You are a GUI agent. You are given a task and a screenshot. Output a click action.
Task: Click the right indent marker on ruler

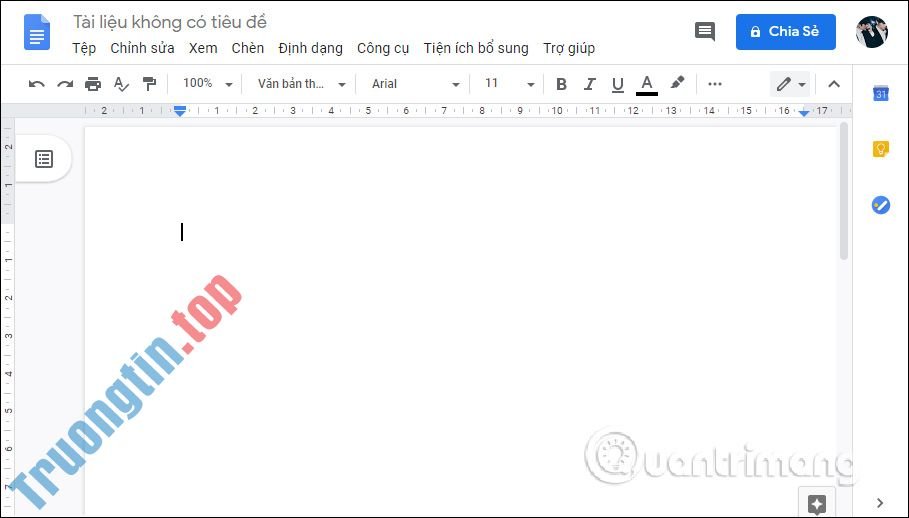click(x=803, y=112)
